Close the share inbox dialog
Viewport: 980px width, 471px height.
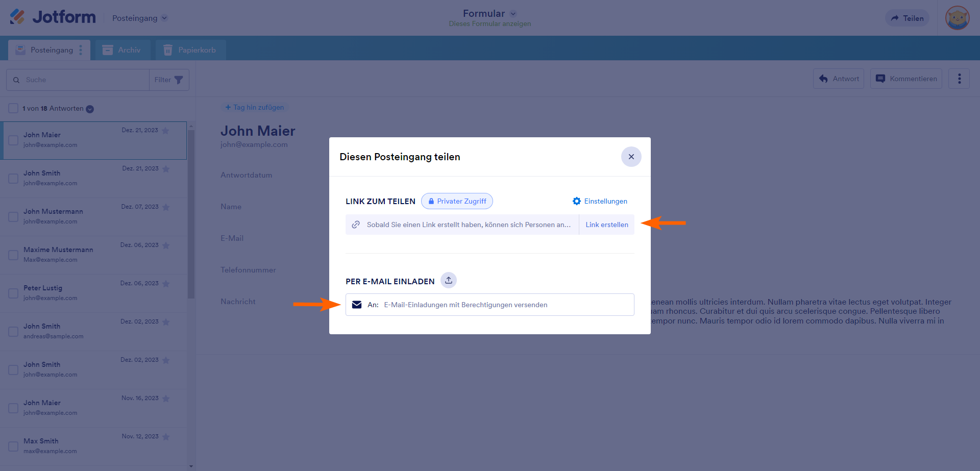coord(631,157)
